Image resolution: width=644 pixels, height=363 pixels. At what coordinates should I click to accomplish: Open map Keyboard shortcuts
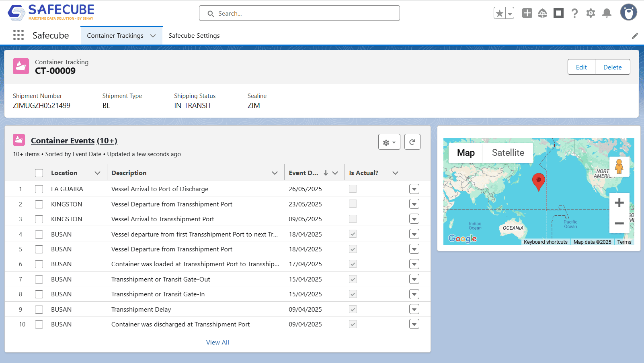546,242
